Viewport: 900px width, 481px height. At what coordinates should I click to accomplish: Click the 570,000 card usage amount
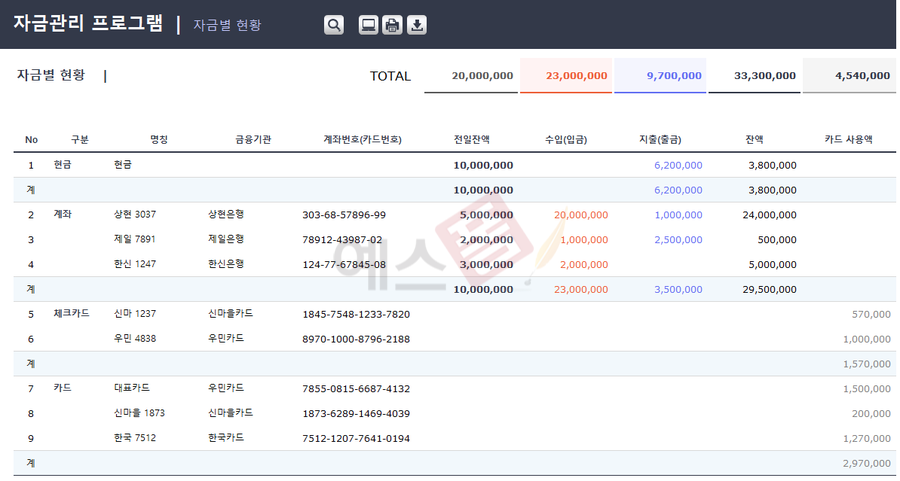click(x=871, y=315)
